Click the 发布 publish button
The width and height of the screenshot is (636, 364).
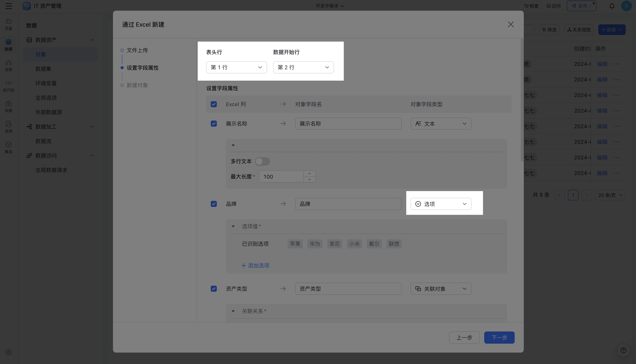point(581,6)
